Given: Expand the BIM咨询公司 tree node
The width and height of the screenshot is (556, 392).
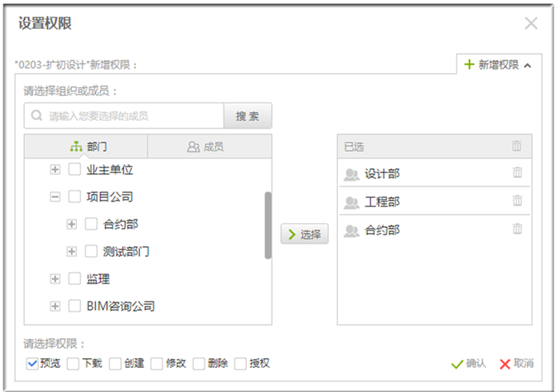Looking at the screenshot, I should (56, 306).
